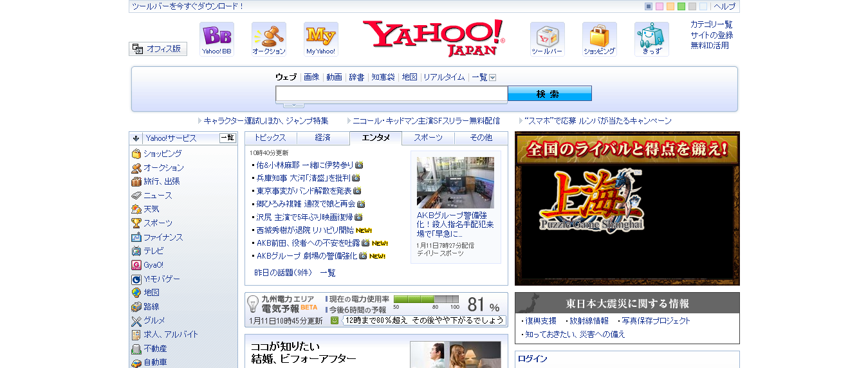Click the 自動車 car icon

point(136,362)
